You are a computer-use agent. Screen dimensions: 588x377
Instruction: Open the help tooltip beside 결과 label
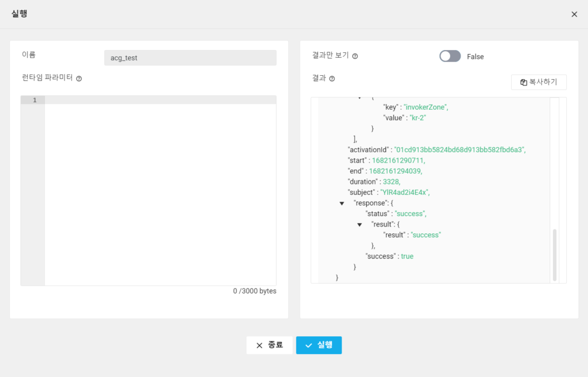332,79
